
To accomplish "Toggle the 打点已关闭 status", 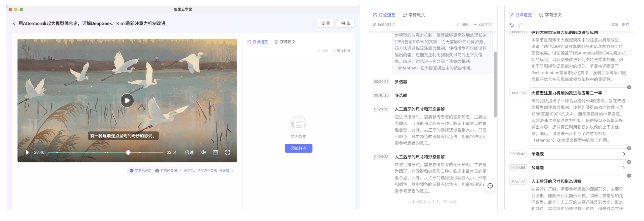I will click(166, 171).
